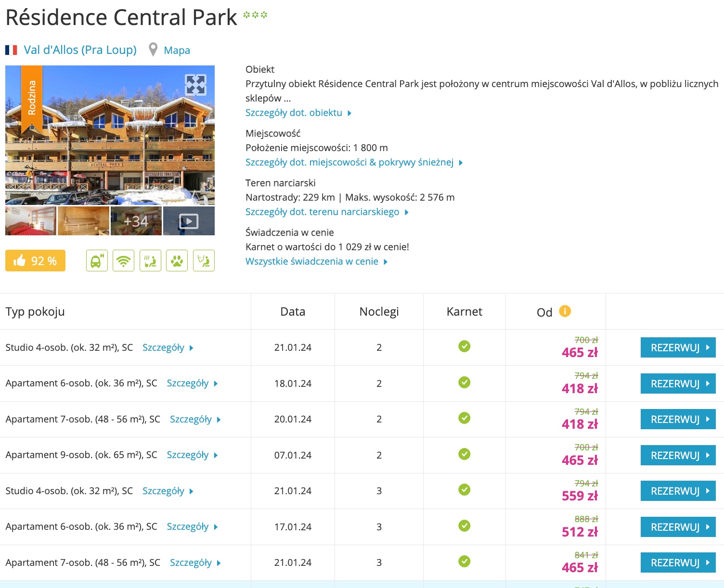Click Karnet checkmark for Studio 3 nights
Screen dimensions: 724x588
tap(465, 490)
